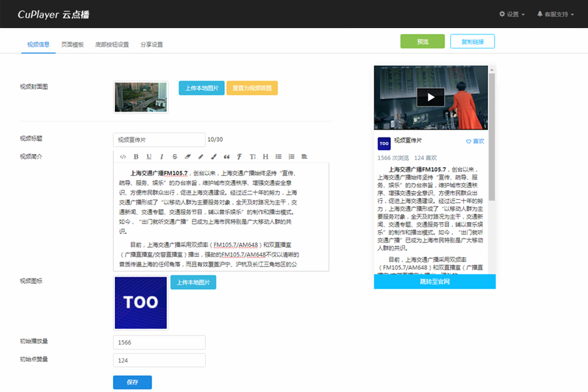The height and width of the screenshot is (392, 588).
Task: Open the 分享设置 tab
Action: 152,44
